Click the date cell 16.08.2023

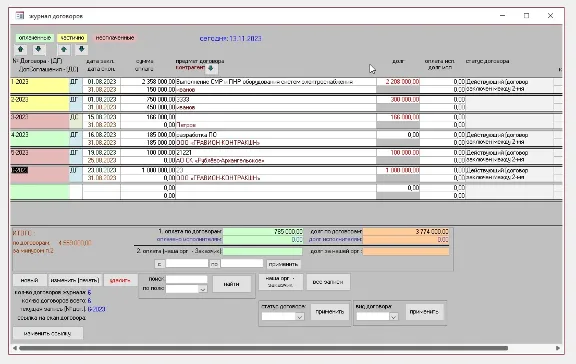pyautogui.click(x=101, y=135)
